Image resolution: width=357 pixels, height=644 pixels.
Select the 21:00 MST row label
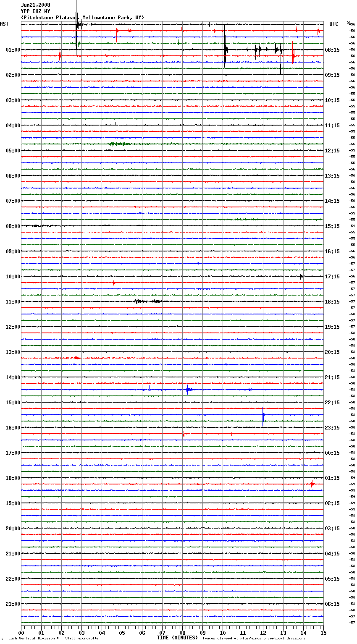coord(13,553)
